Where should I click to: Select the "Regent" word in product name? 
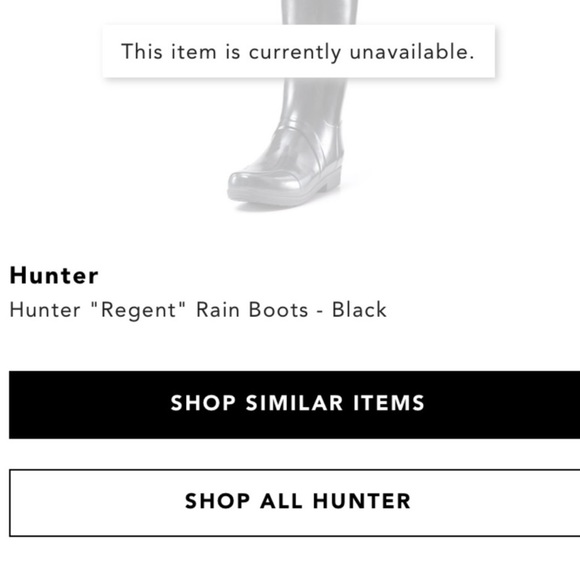coord(138,310)
